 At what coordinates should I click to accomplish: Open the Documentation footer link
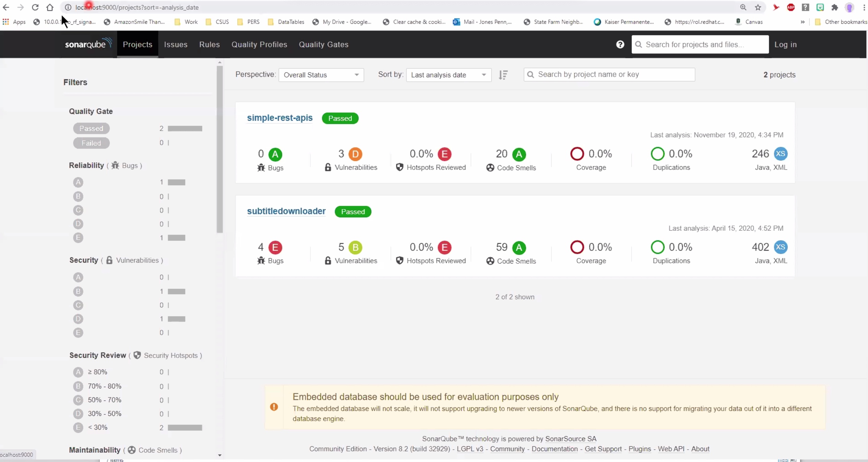pyautogui.click(x=555, y=449)
